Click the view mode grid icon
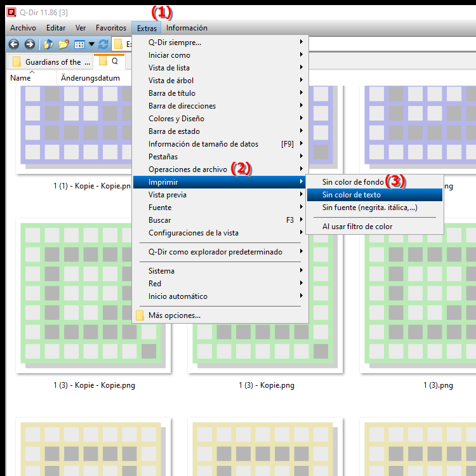 pyautogui.click(x=79, y=44)
